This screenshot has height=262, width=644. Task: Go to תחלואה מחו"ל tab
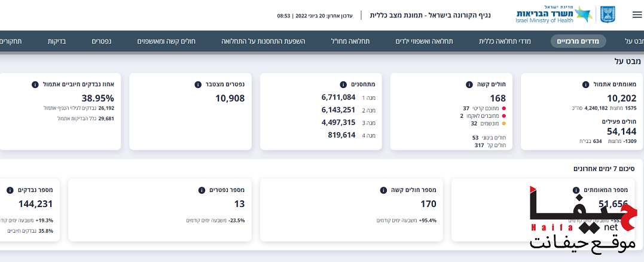[350, 41]
